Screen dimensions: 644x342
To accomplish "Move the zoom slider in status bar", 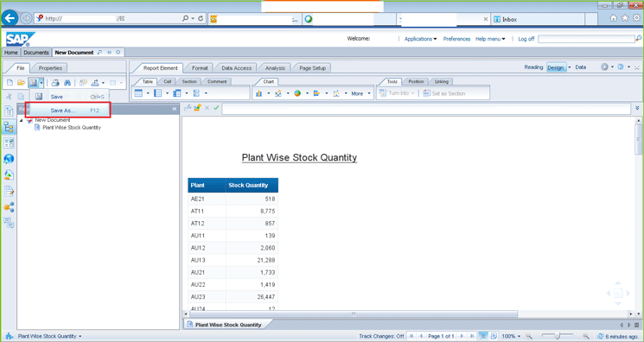I will pyautogui.click(x=558, y=336).
